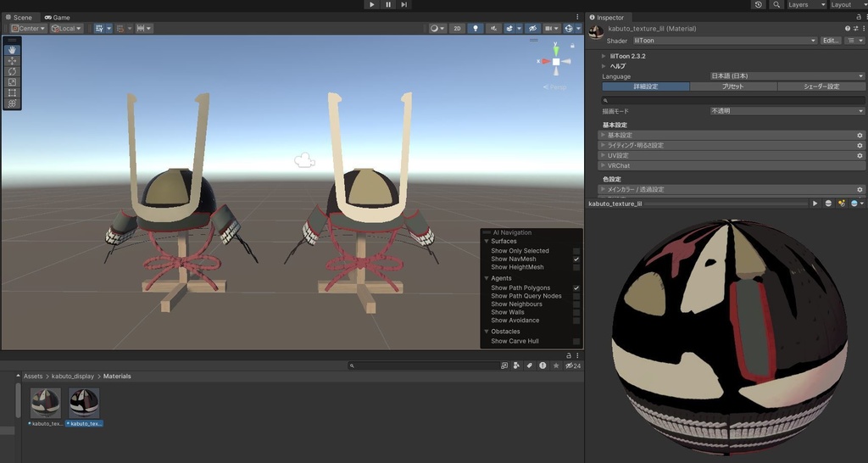Enable Show Carve Hull checkbox
868x463 pixels.
pos(576,342)
